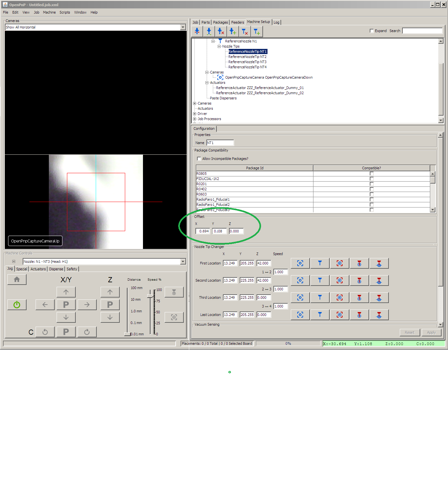Click the first blue nozzle toolbar button
The image size is (448, 482).
pyautogui.click(x=197, y=31)
